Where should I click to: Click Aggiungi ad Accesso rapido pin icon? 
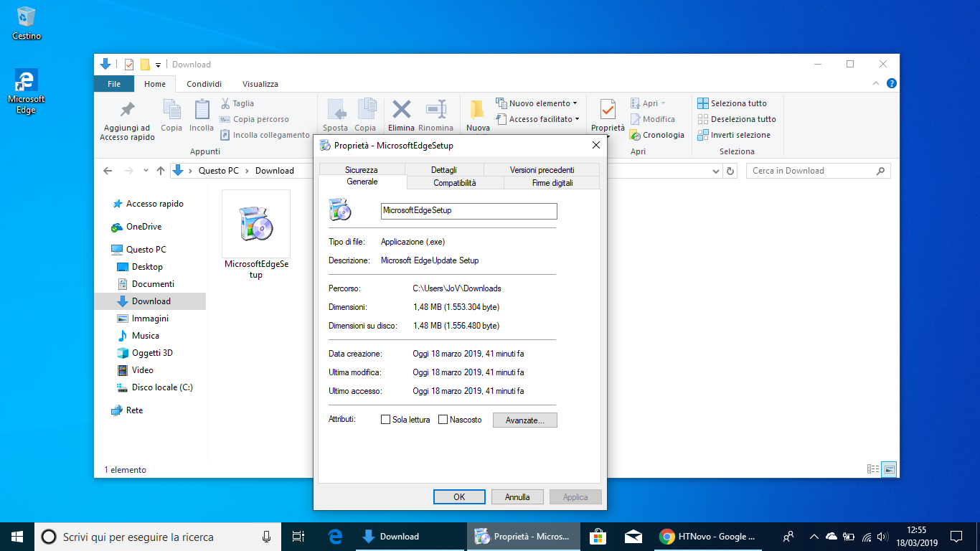pyautogui.click(x=127, y=110)
